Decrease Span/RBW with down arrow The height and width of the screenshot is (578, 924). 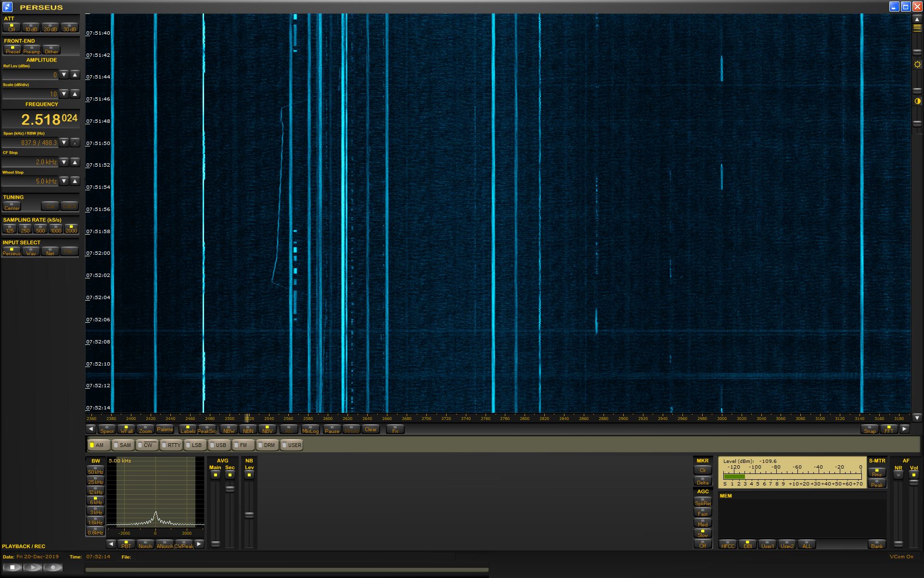[64, 143]
